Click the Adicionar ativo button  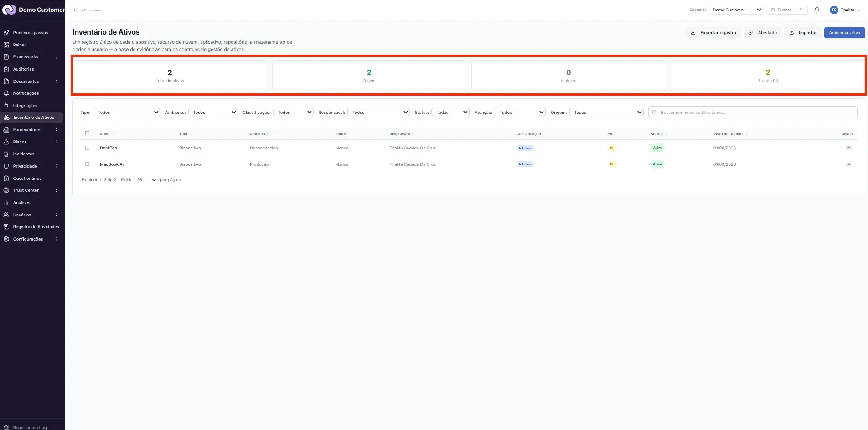click(x=844, y=33)
